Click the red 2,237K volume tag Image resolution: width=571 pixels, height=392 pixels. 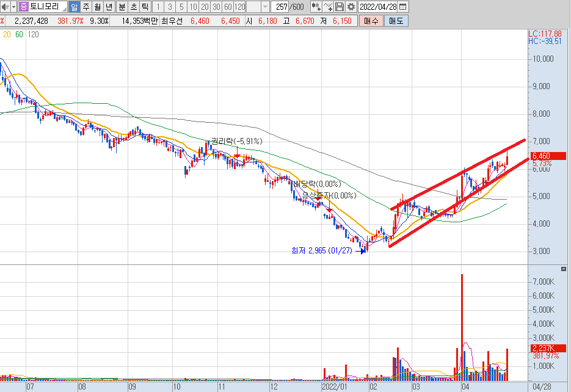pos(548,348)
